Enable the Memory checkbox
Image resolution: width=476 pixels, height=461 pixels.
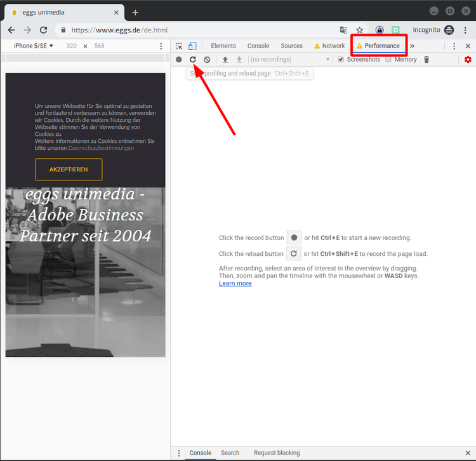click(388, 60)
